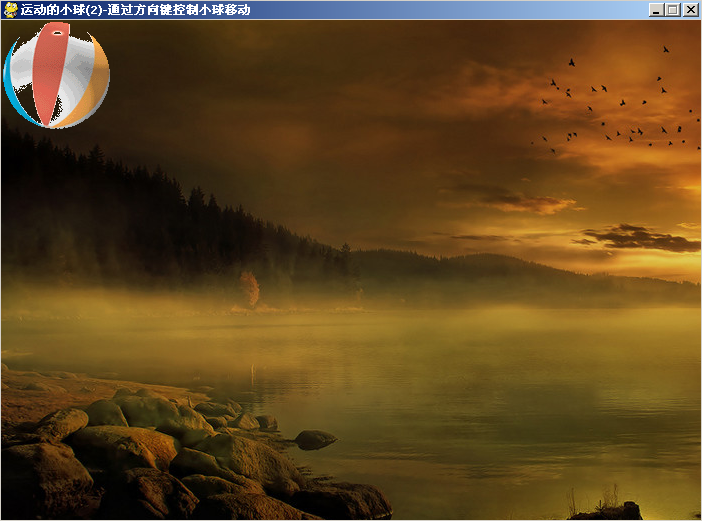Close the moving ball game window
Image resolution: width=702 pixels, height=521 pixels.
[690, 10]
